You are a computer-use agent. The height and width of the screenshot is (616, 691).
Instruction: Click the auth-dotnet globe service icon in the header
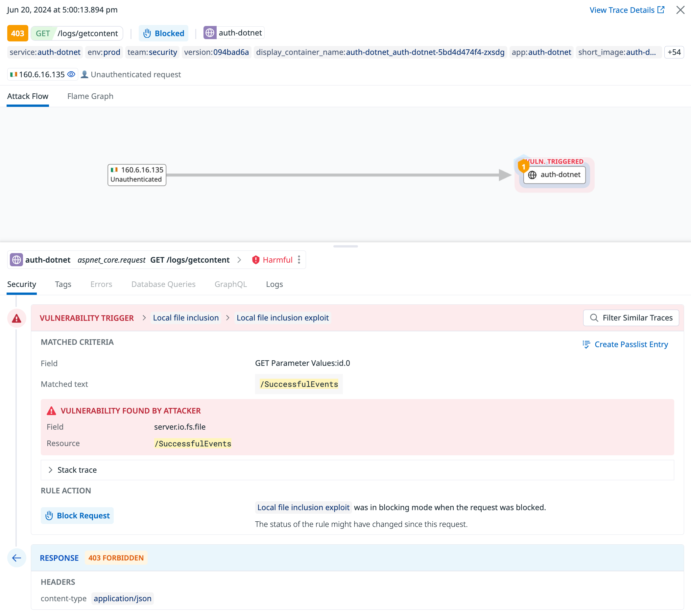point(210,33)
